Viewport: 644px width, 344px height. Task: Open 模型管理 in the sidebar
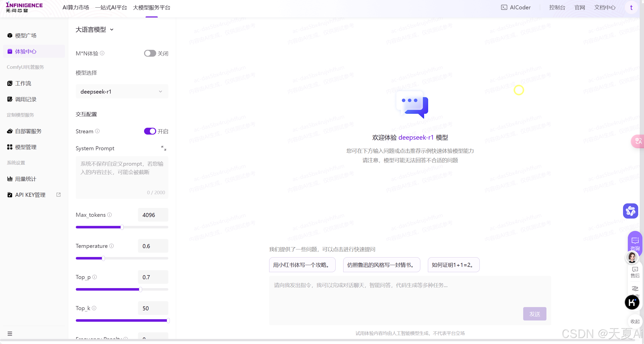(x=34, y=147)
